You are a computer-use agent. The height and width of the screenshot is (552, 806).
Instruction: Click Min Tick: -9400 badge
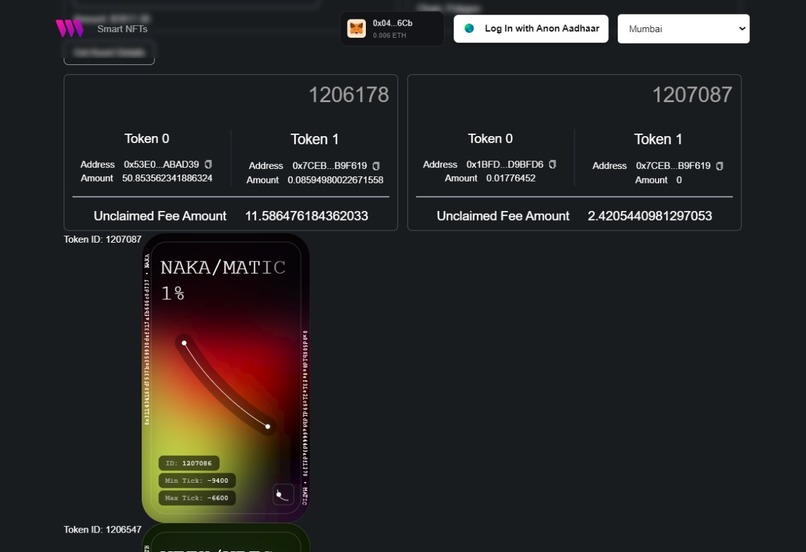(197, 481)
